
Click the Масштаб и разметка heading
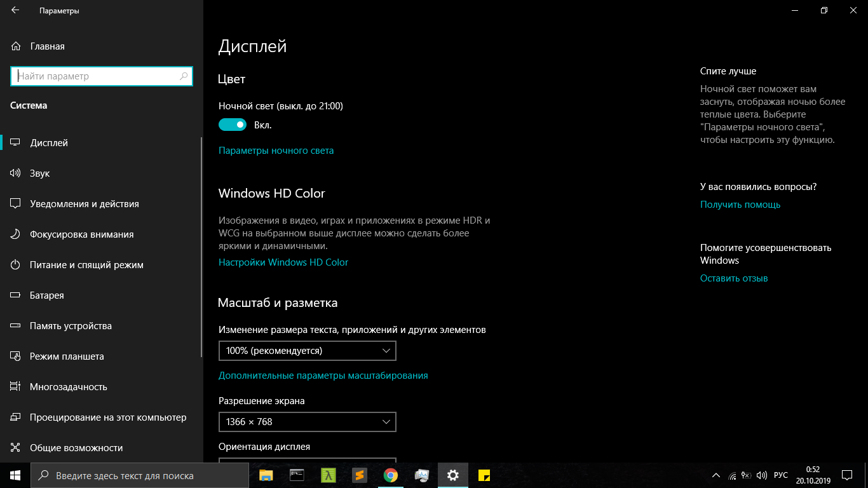coord(278,303)
